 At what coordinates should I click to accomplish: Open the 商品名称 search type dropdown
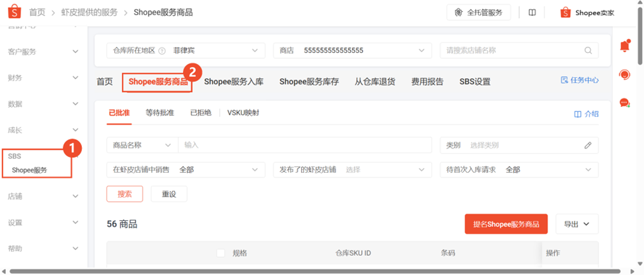[142, 145]
